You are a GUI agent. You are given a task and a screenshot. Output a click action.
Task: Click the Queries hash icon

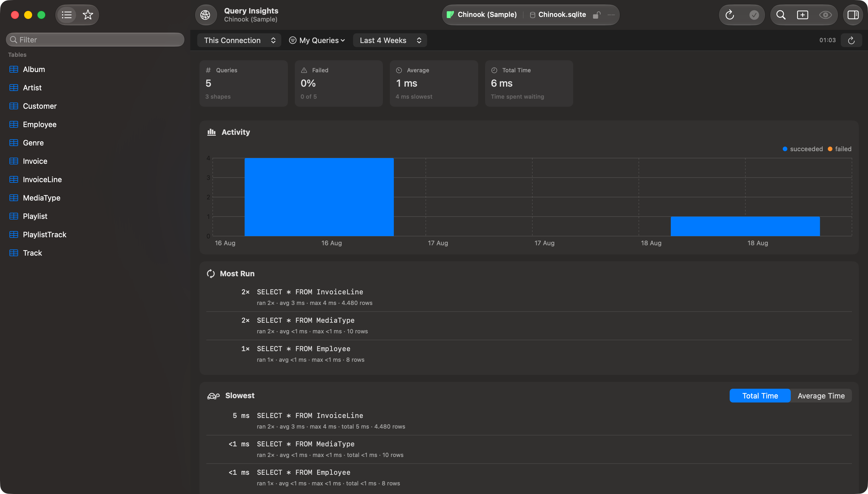(x=208, y=70)
